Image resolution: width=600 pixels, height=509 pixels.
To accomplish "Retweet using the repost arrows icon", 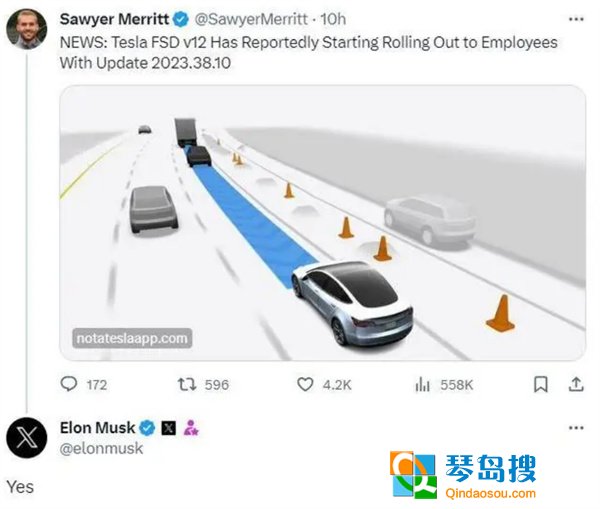I will coord(187,384).
